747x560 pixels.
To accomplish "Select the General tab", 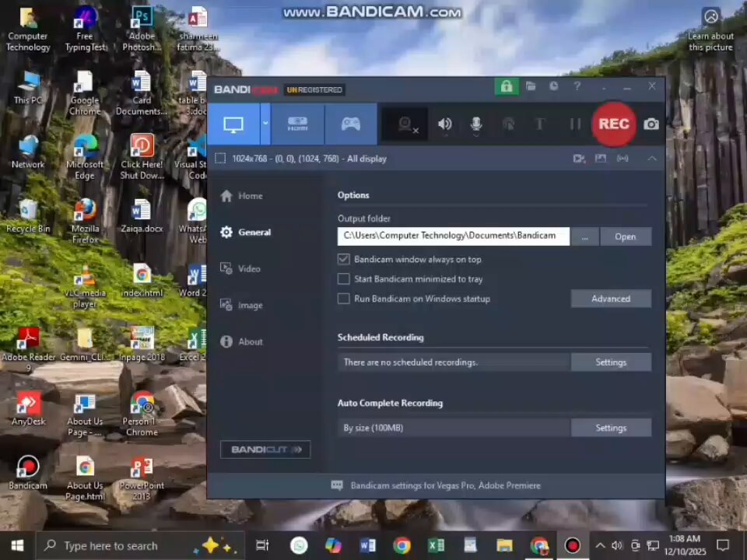I will tap(245, 233).
